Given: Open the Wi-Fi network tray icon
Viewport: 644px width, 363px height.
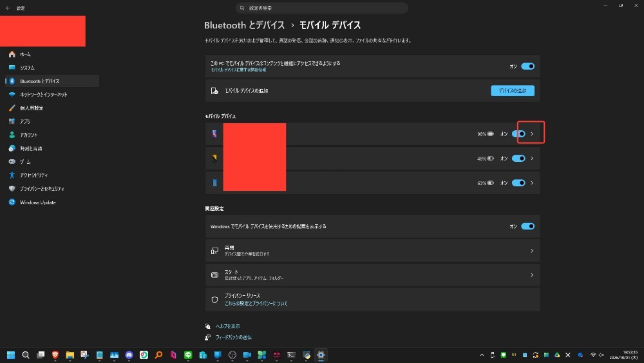Looking at the screenshot, I should pos(593,355).
